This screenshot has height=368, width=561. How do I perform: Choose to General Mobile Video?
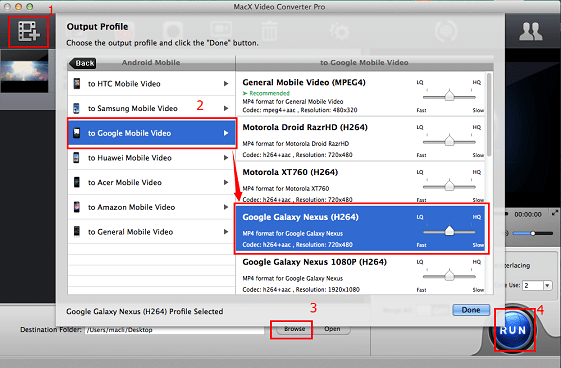coord(151,232)
